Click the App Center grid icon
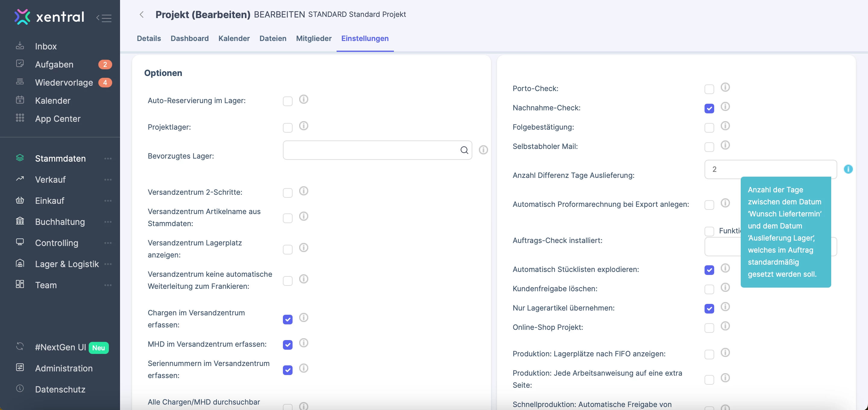Image resolution: width=868 pixels, height=410 pixels. (20, 118)
